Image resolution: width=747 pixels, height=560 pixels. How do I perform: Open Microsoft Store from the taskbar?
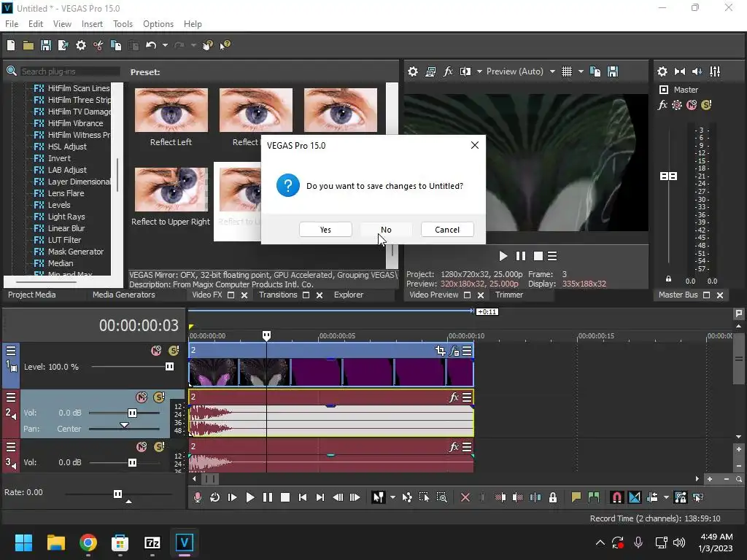(120, 542)
